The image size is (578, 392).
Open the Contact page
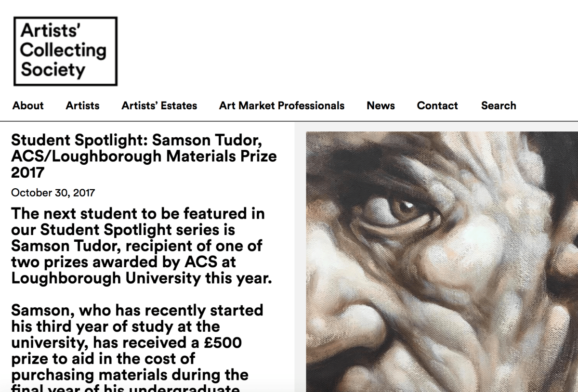point(437,105)
